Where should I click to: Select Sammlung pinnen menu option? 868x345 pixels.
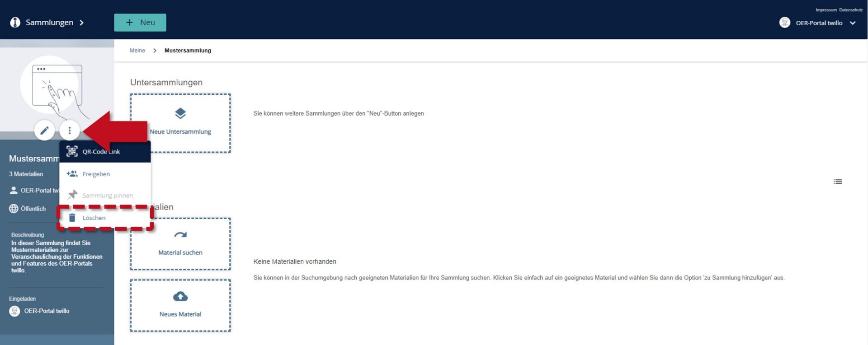[x=105, y=196]
